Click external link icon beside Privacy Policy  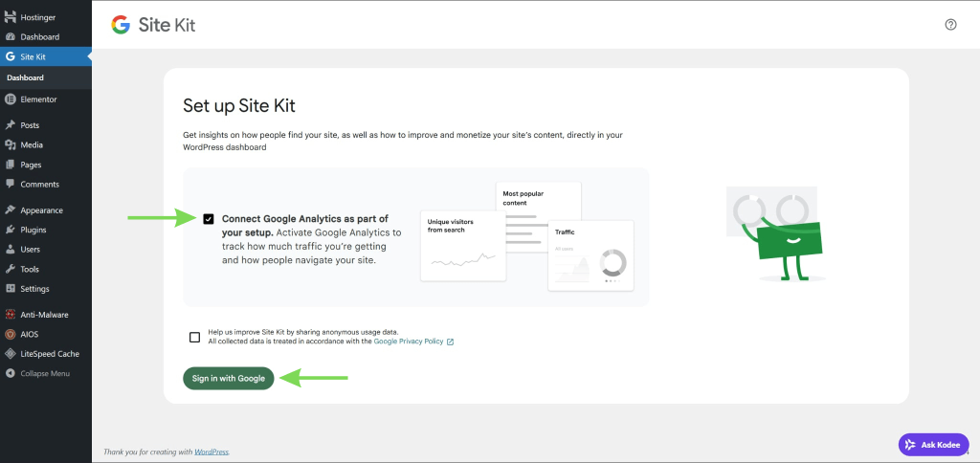451,342
